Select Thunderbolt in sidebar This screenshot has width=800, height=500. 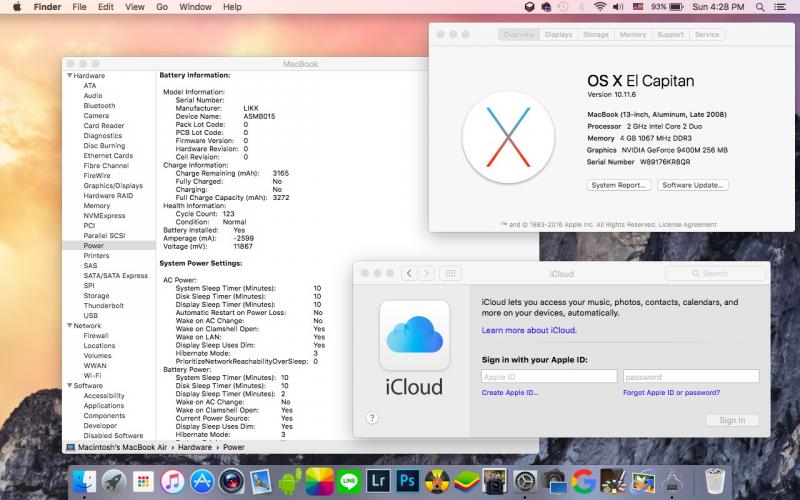104,306
